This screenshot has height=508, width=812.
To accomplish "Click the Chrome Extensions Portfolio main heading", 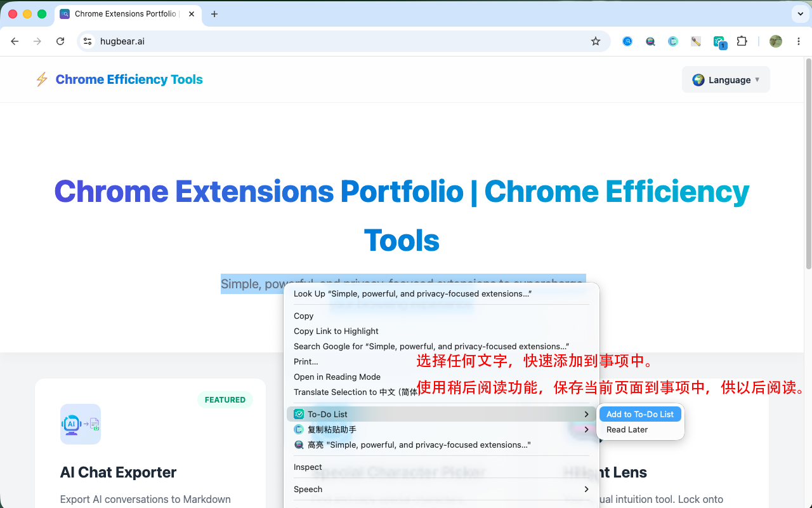I will point(402,216).
